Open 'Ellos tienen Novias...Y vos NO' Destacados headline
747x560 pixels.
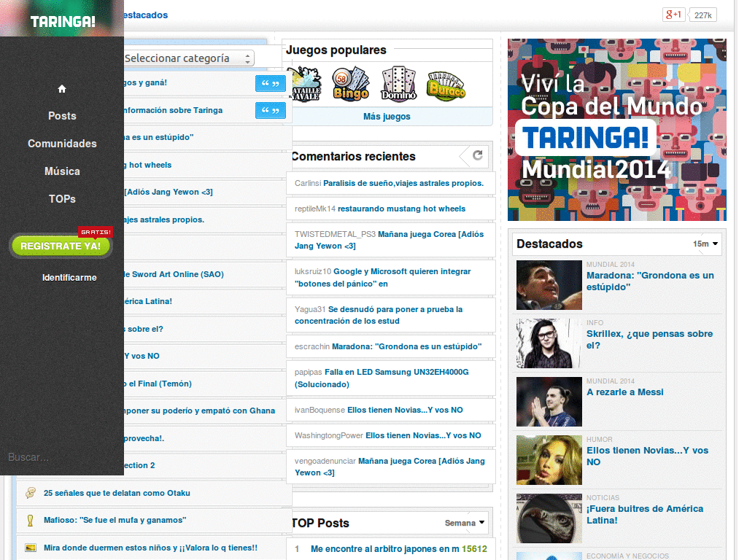tap(647, 456)
